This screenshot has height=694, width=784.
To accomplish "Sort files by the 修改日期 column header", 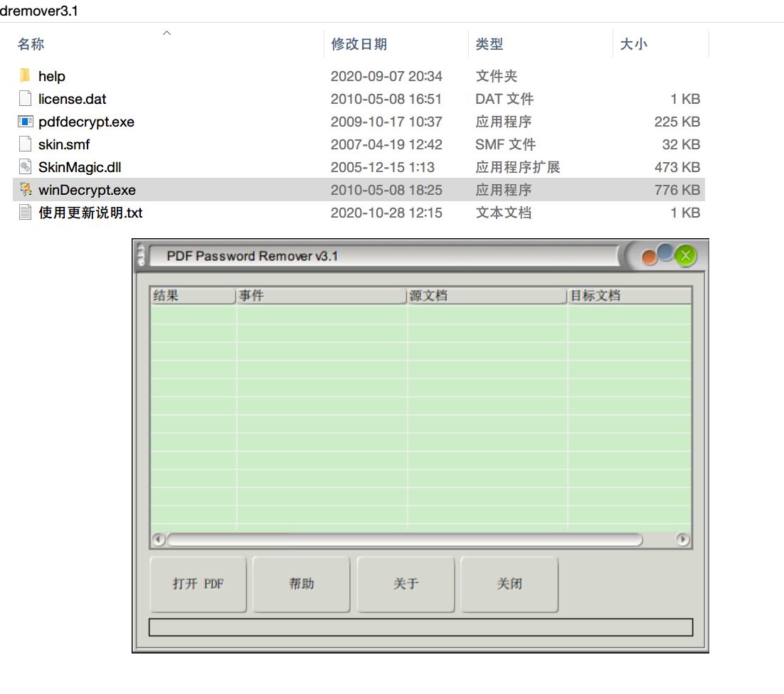I will (x=359, y=44).
